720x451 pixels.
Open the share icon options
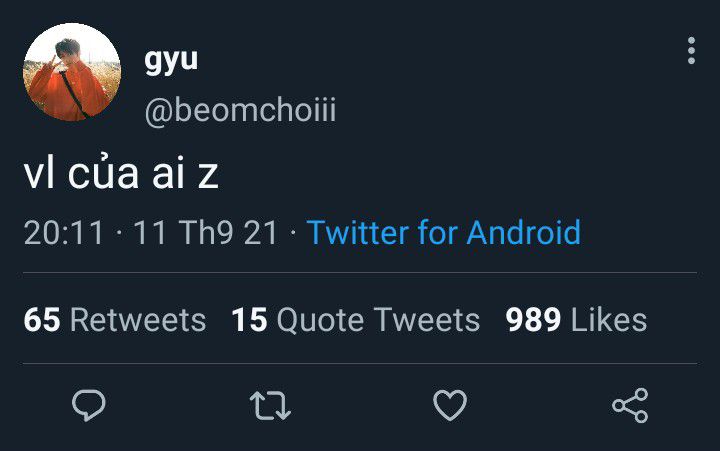coord(630,405)
